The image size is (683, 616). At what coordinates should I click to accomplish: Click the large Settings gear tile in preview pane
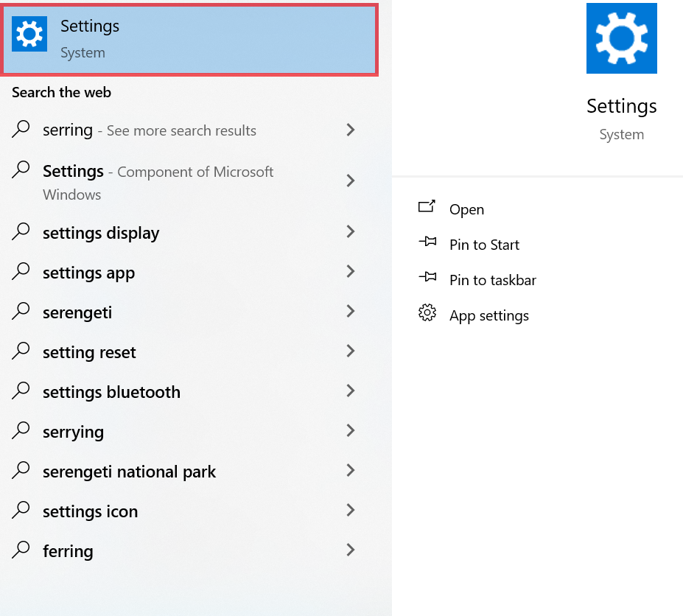pos(622,38)
